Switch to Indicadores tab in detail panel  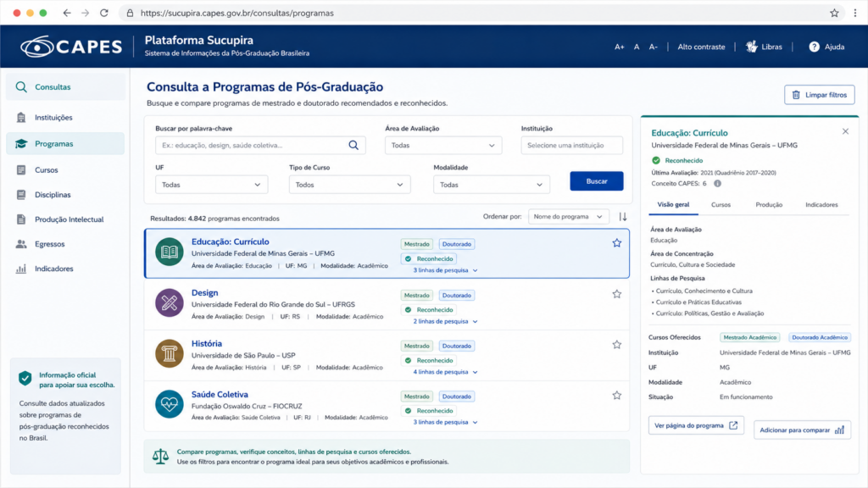pyautogui.click(x=821, y=205)
